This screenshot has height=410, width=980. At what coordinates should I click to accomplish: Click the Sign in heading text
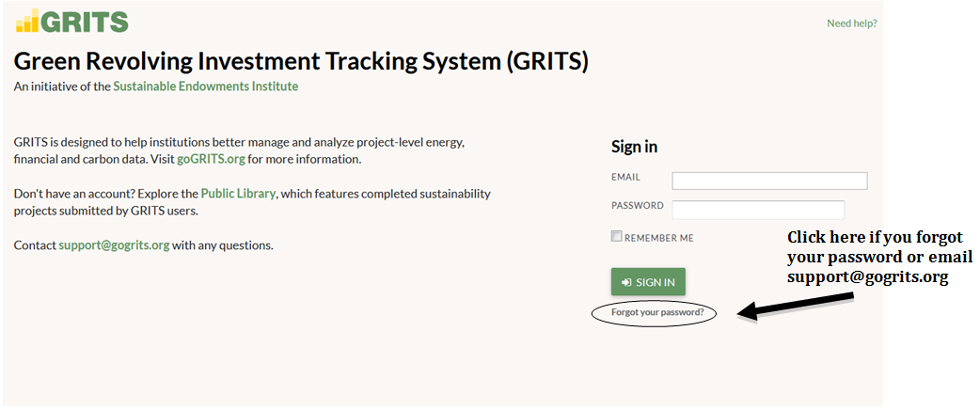(635, 147)
